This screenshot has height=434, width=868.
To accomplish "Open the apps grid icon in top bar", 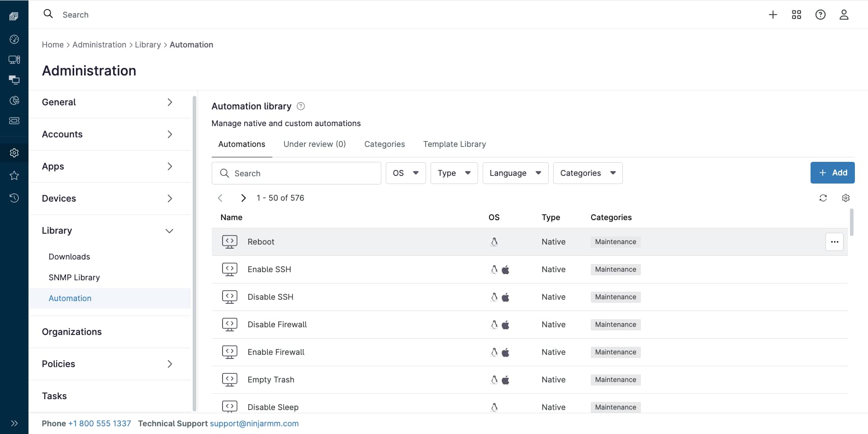I will tap(797, 14).
